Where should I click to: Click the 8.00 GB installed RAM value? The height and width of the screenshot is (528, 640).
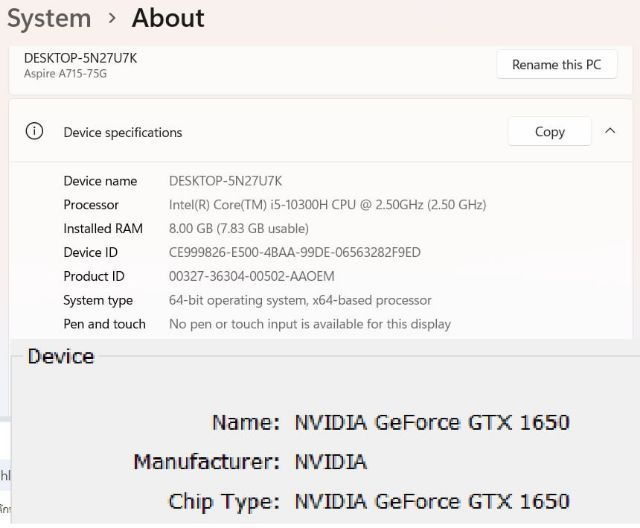point(239,228)
